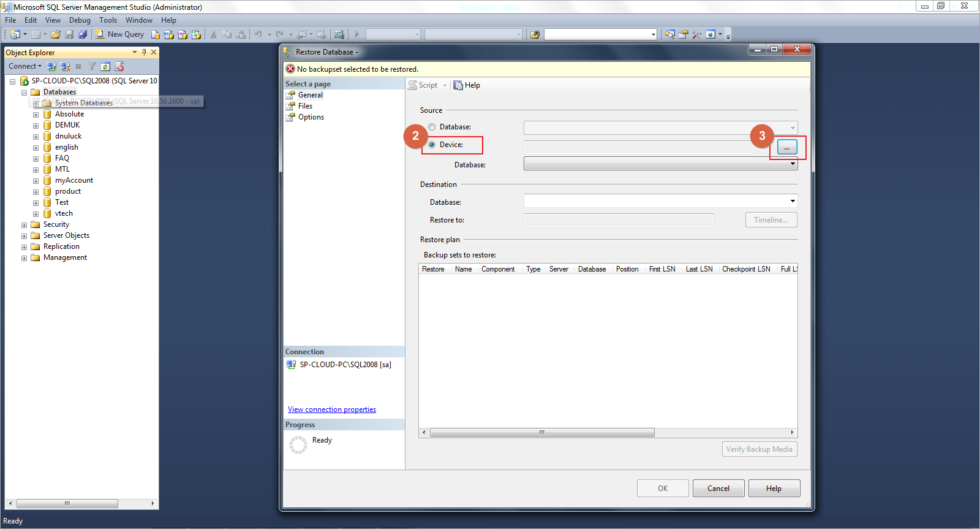Image resolution: width=980 pixels, height=529 pixels.
Task: Click the Script button in dialog toolbar
Action: click(x=424, y=85)
